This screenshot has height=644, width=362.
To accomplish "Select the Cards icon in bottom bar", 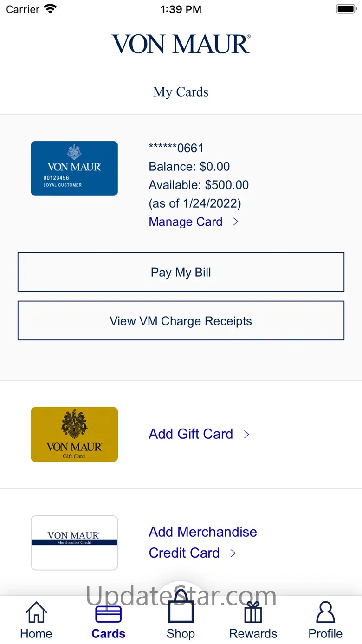I will point(108,614).
